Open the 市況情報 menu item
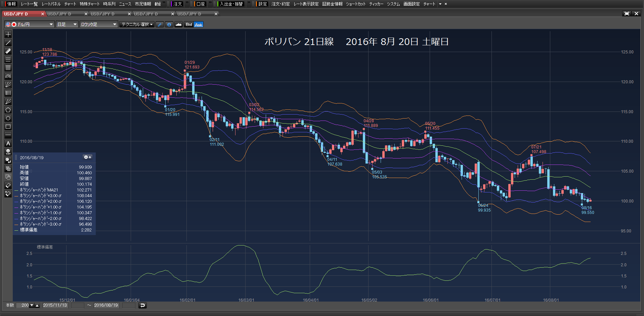Viewport: 644px width, 316px height. coord(143,4)
